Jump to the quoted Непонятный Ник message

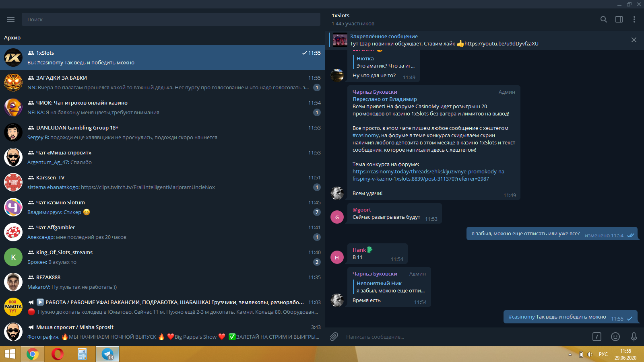coord(389,287)
